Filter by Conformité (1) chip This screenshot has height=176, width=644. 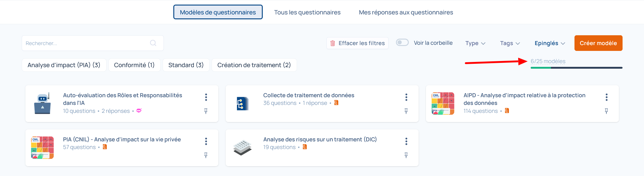pyautogui.click(x=134, y=65)
